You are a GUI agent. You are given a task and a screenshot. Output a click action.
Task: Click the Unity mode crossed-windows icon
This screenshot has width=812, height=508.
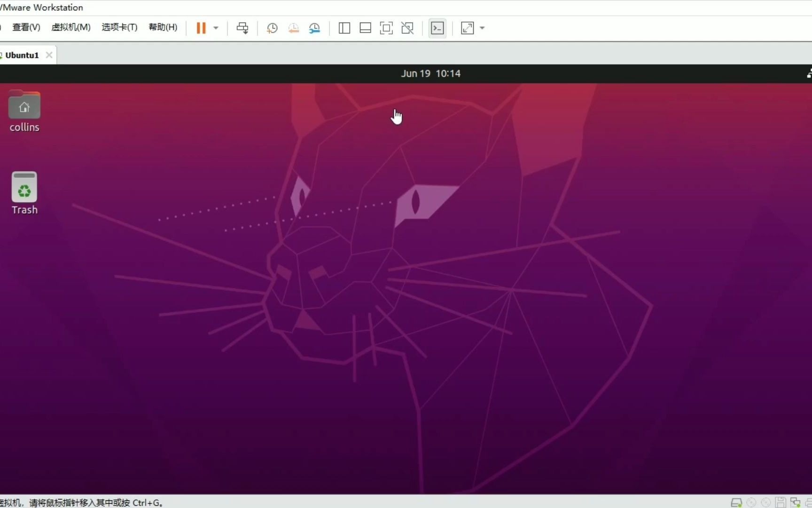tap(407, 28)
